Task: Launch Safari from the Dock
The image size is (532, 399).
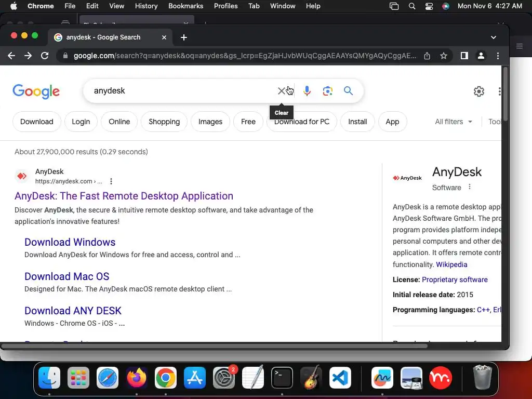Action: pos(108,378)
